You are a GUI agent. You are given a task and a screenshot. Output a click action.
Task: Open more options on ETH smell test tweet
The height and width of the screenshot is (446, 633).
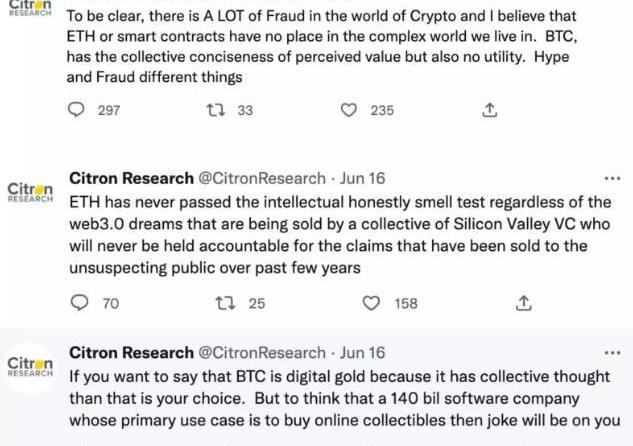tap(612, 178)
